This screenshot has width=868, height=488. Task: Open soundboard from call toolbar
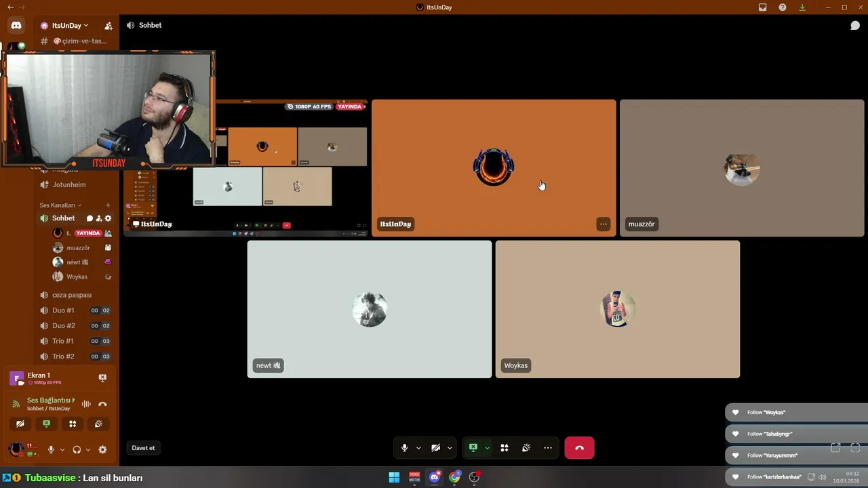pos(526,448)
